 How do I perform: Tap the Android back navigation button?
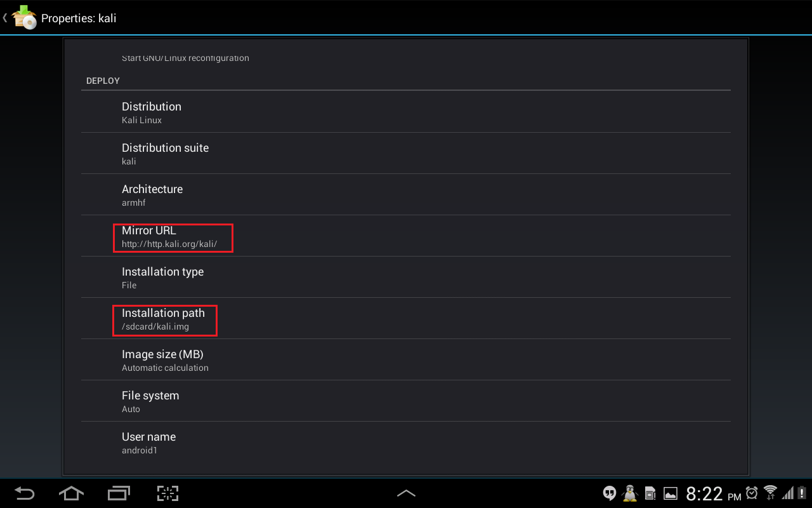coord(25,493)
